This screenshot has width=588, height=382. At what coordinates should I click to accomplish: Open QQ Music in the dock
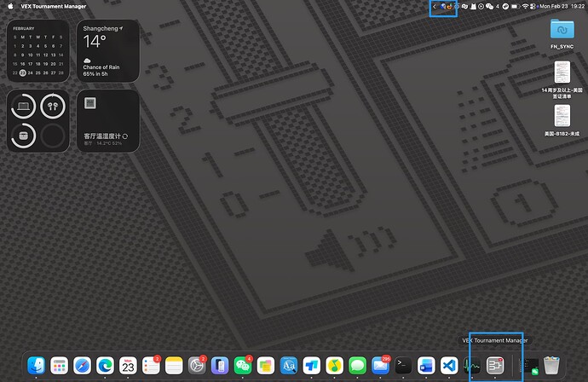click(x=335, y=365)
